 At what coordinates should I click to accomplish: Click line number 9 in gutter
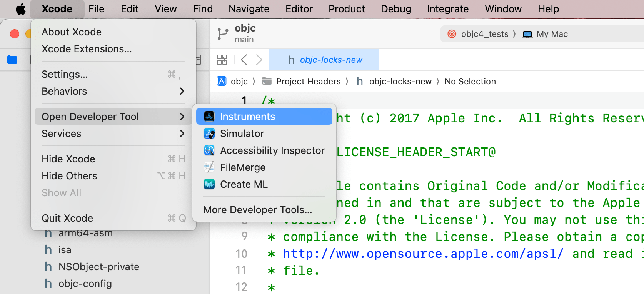pos(244,236)
